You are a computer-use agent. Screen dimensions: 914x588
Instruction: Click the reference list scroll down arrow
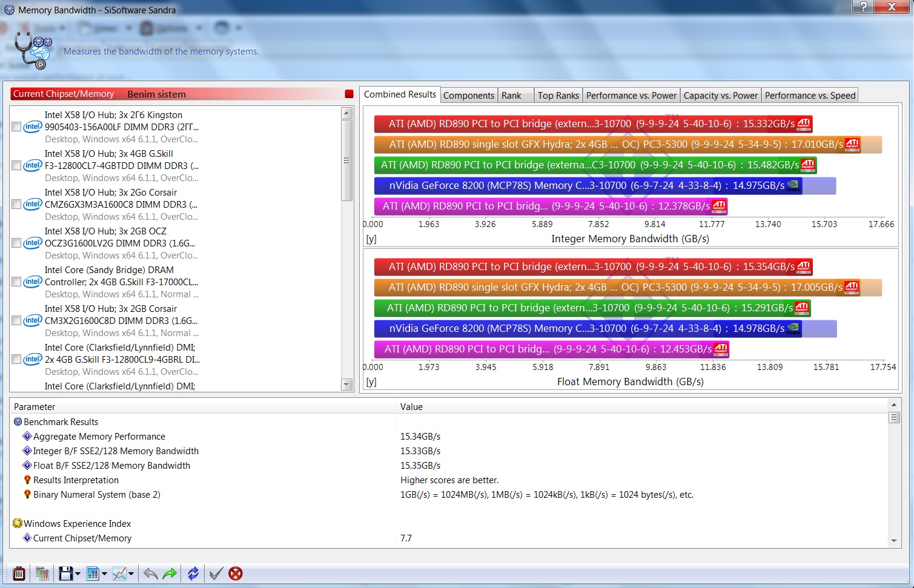pos(346,385)
